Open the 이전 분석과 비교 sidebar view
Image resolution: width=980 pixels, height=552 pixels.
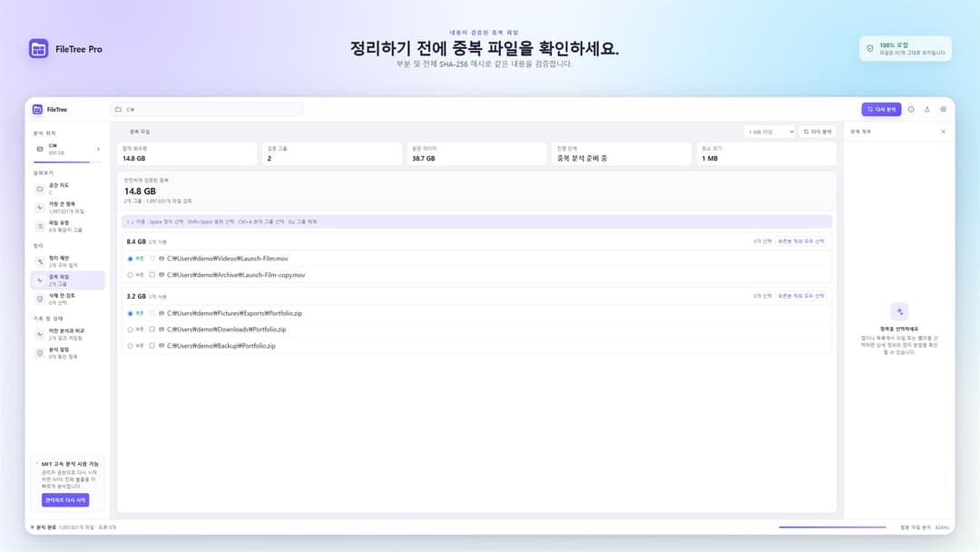coord(67,334)
